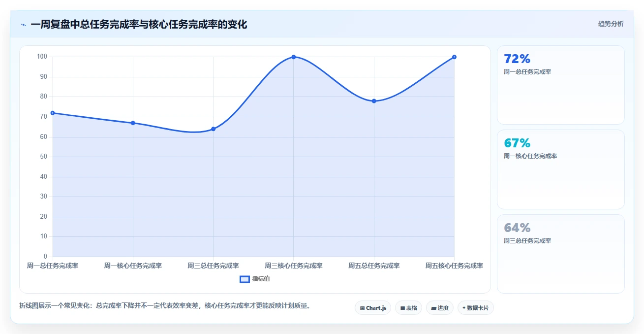Click x-axis label 周五核心任务完成率

[454, 266]
